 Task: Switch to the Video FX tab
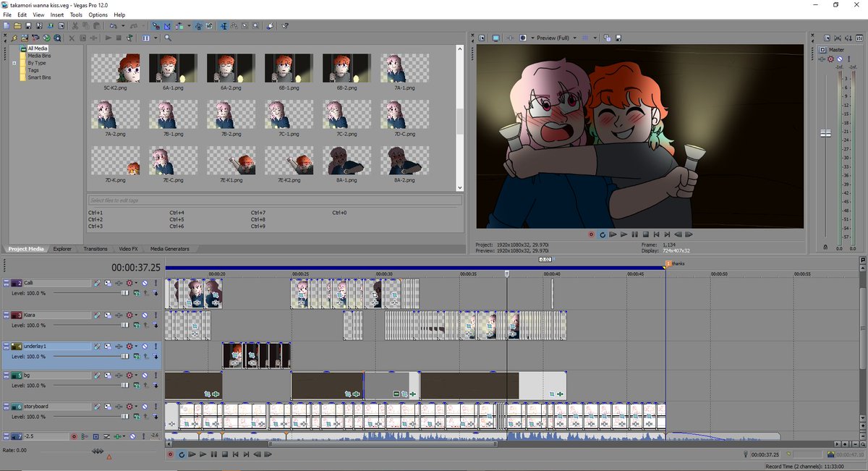pyautogui.click(x=129, y=249)
